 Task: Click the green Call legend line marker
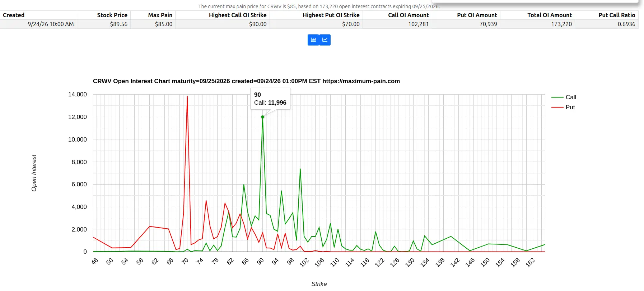point(557,97)
